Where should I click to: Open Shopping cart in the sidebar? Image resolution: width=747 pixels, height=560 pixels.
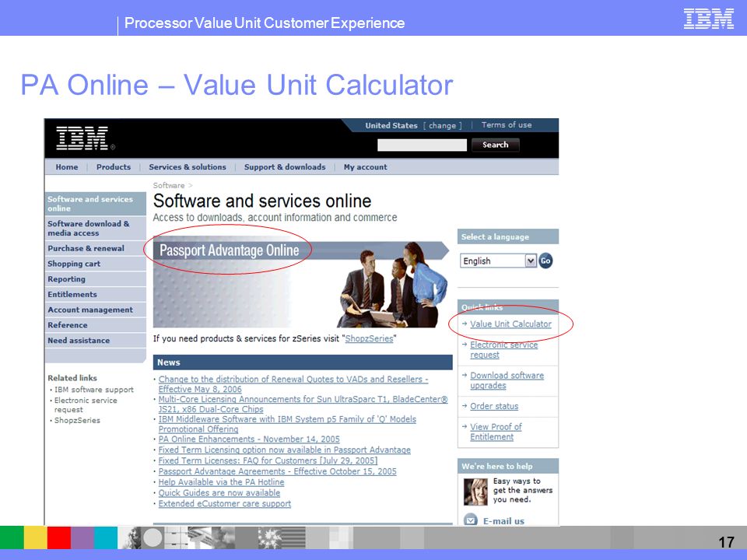[95, 264]
